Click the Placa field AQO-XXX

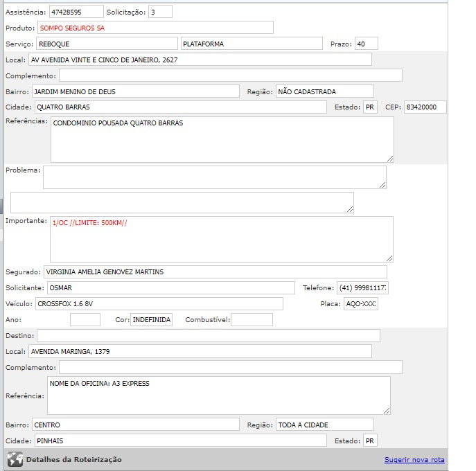(x=361, y=303)
